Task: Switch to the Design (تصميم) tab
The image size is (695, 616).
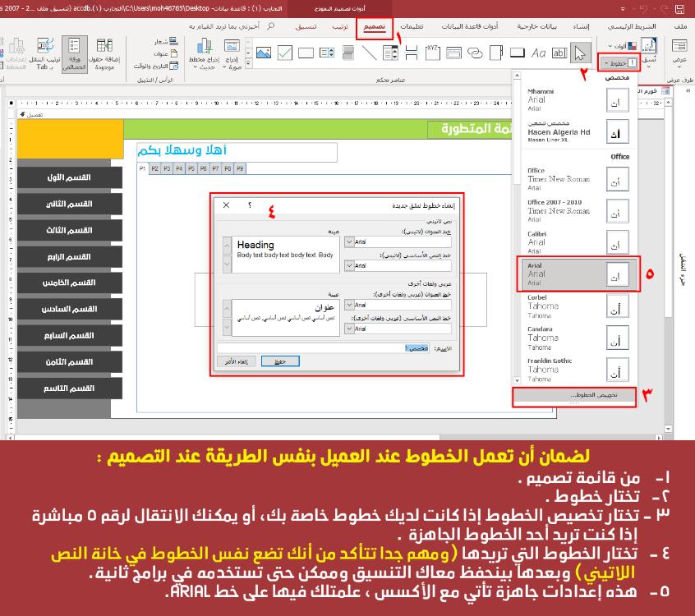Action: click(x=375, y=27)
